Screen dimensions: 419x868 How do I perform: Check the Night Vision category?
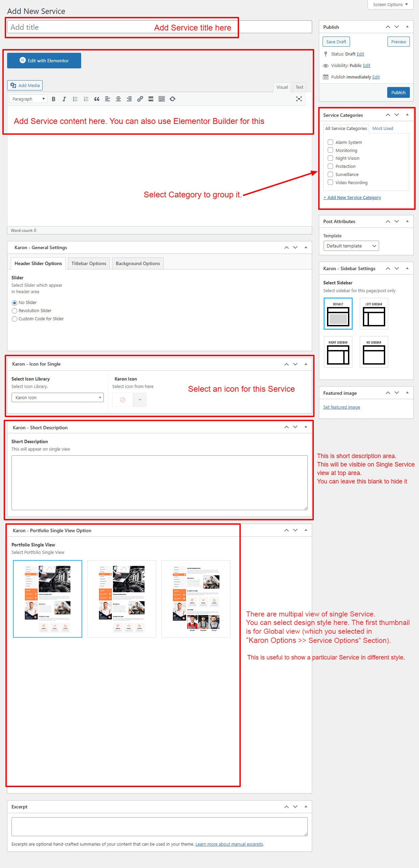(x=330, y=158)
